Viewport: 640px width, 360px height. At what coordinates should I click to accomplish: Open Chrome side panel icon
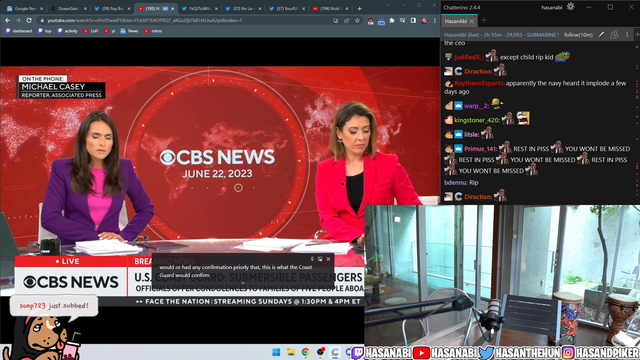coord(413,20)
